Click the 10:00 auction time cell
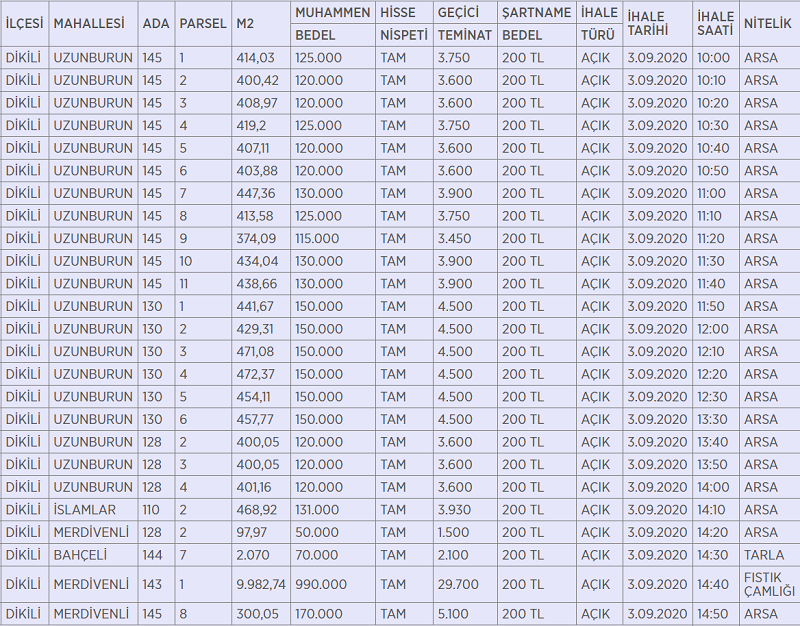This screenshot has height=626, width=800. coord(713,58)
